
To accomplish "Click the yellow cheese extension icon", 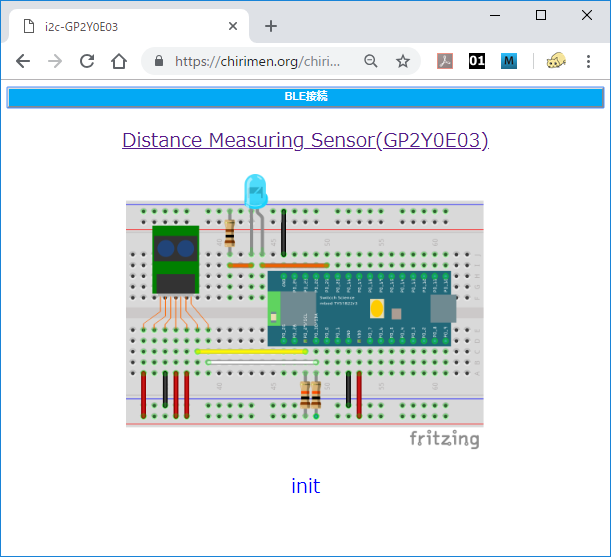I will (556, 61).
